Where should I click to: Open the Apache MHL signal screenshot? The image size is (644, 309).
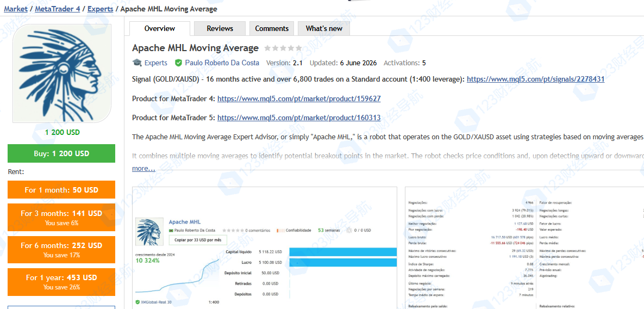[265, 248]
